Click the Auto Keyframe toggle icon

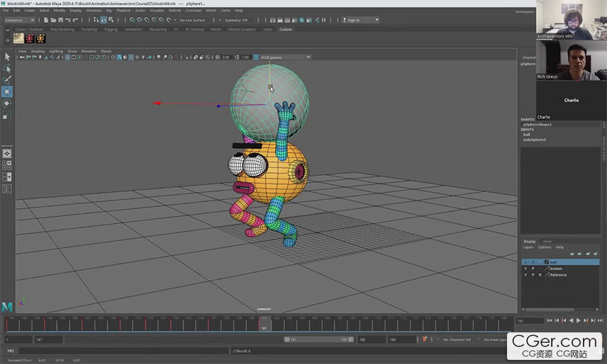425,339
